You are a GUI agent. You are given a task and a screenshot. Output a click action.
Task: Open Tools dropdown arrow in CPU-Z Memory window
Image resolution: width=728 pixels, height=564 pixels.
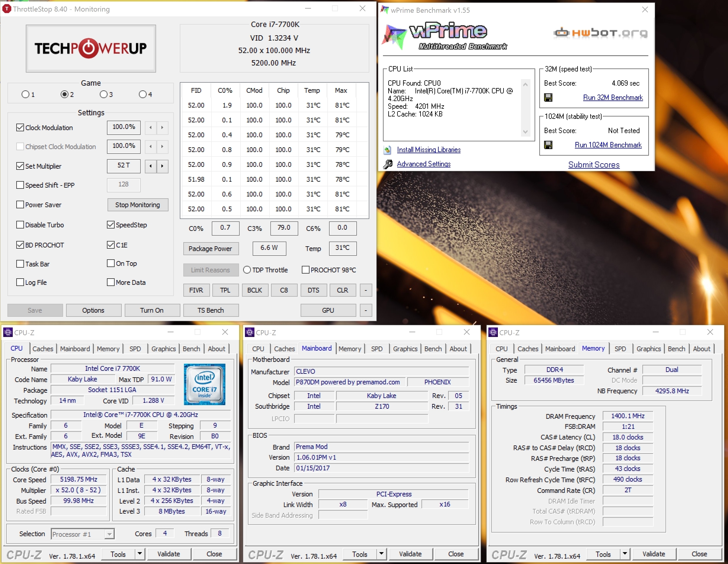(625, 554)
